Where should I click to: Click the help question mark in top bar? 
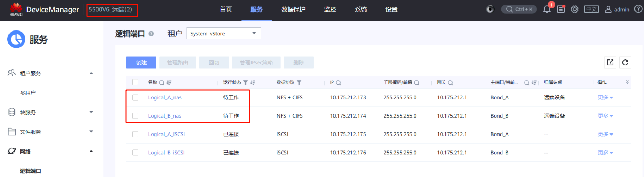(638, 9)
